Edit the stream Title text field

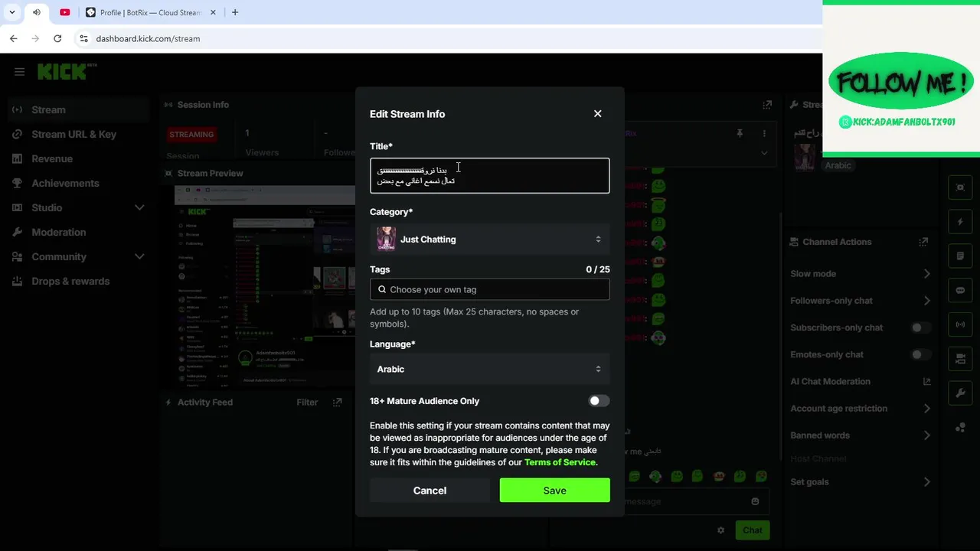(490, 175)
